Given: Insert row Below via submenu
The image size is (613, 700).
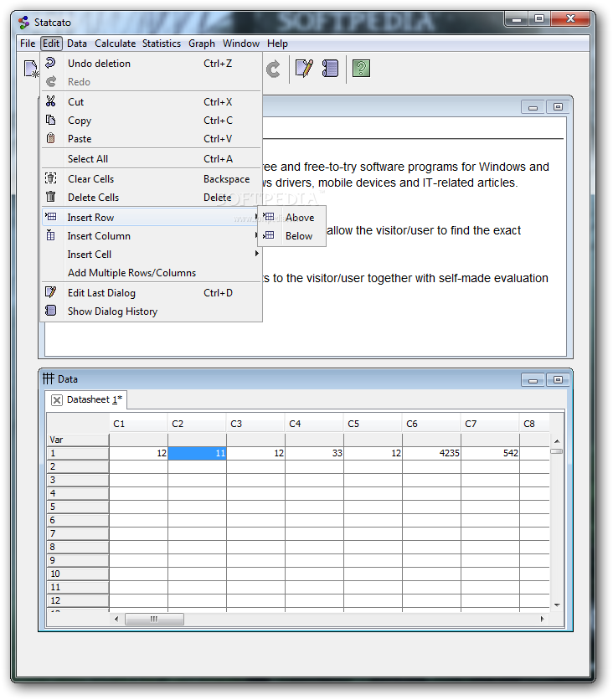Looking at the screenshot, I should [x=292, y=236].
